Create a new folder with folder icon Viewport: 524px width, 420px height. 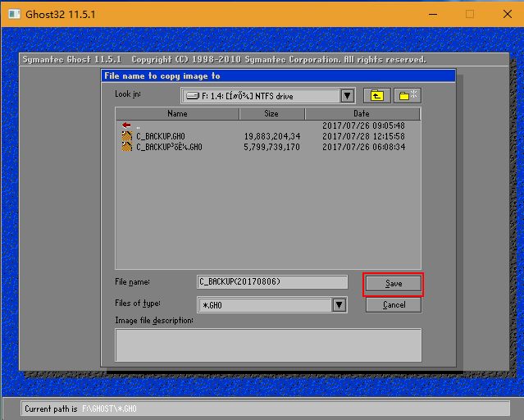[408, 96]
